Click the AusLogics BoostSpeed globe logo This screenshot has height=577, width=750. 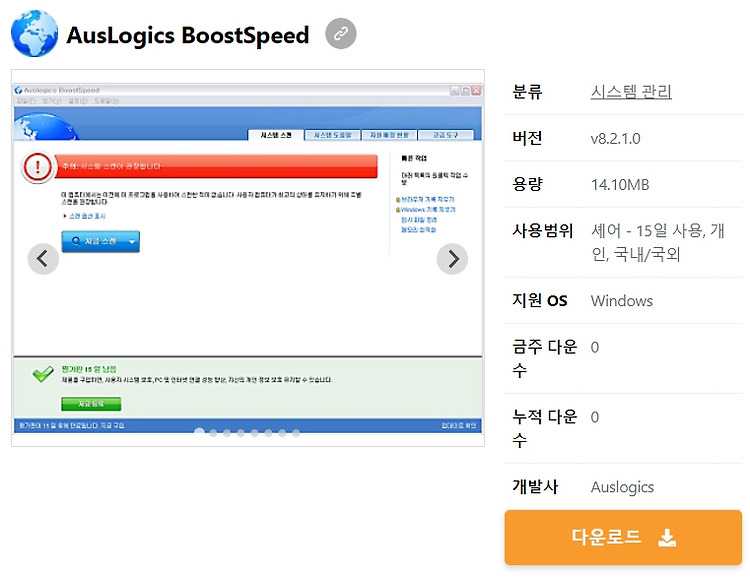[34, 33]
